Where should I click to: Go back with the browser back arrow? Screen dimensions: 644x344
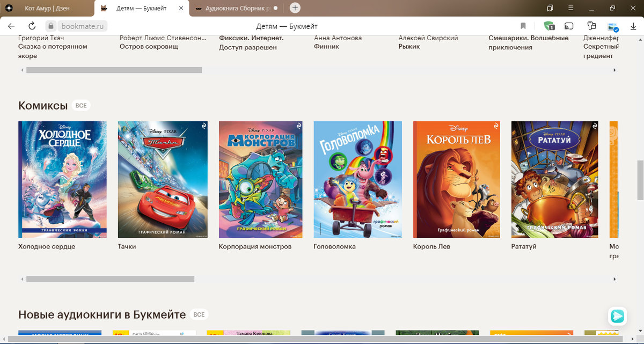[x=11, y=26]
